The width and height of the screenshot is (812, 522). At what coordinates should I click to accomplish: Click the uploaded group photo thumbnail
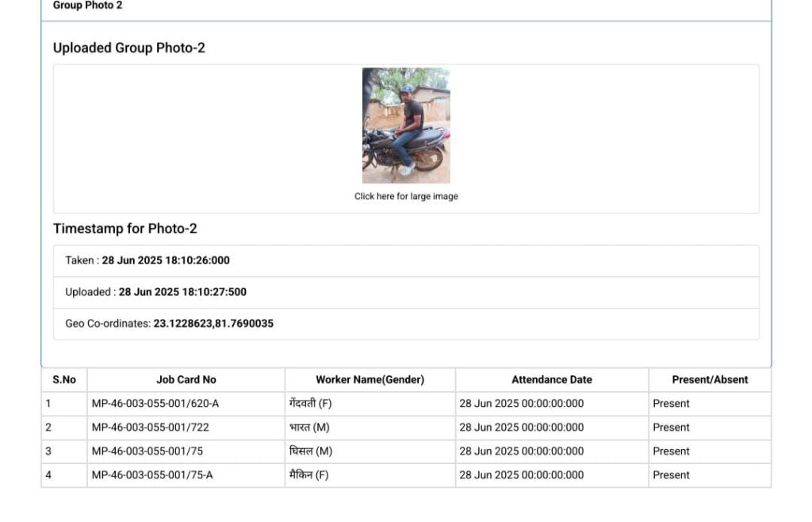tap(406, 125)
